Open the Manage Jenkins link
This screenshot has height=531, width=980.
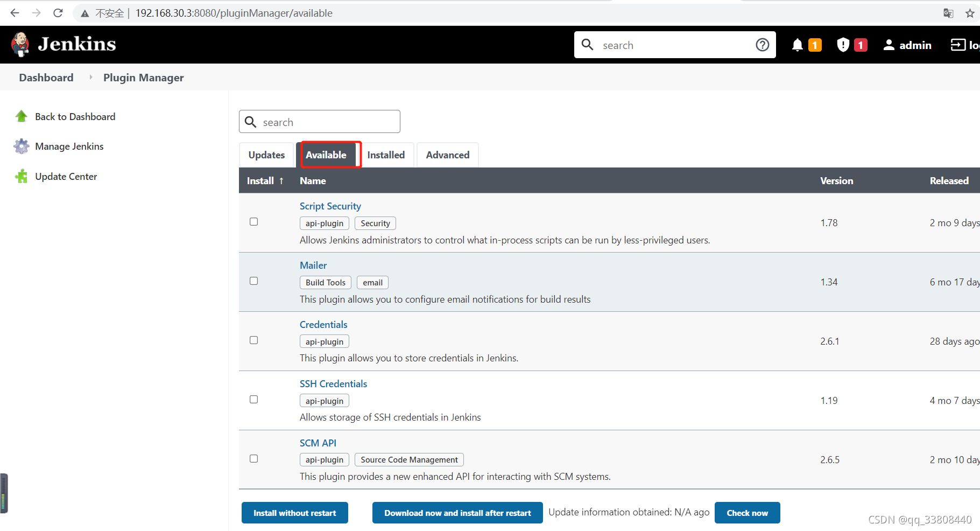coord(69,146)
